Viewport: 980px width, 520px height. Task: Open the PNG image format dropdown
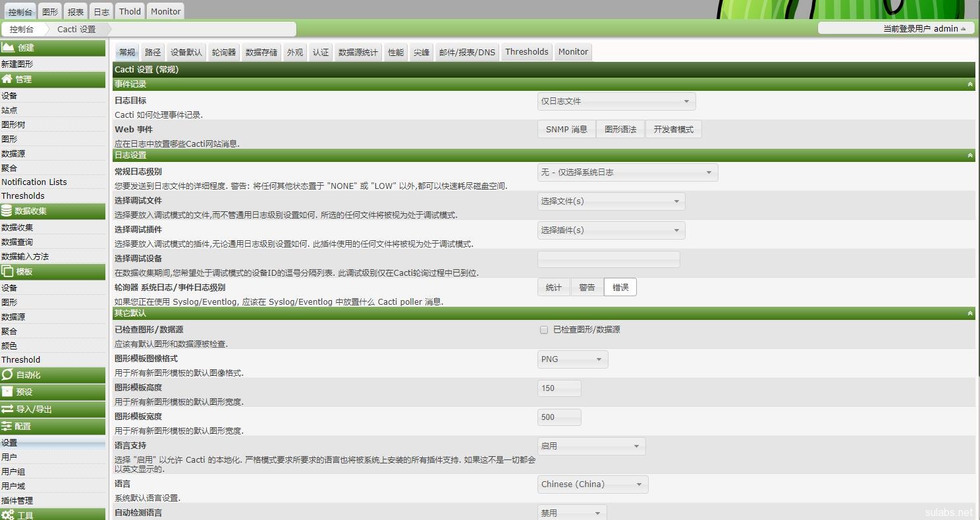point(572,359)
